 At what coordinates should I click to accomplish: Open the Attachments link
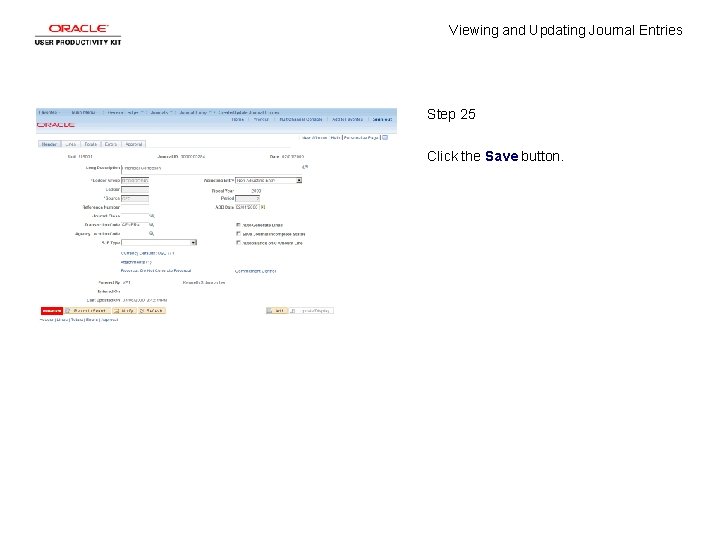click(x=136, y=262)
